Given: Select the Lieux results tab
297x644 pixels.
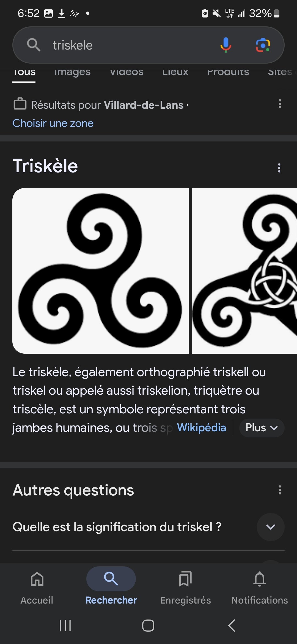Looking at the screenshot, I should click(175, 72).
